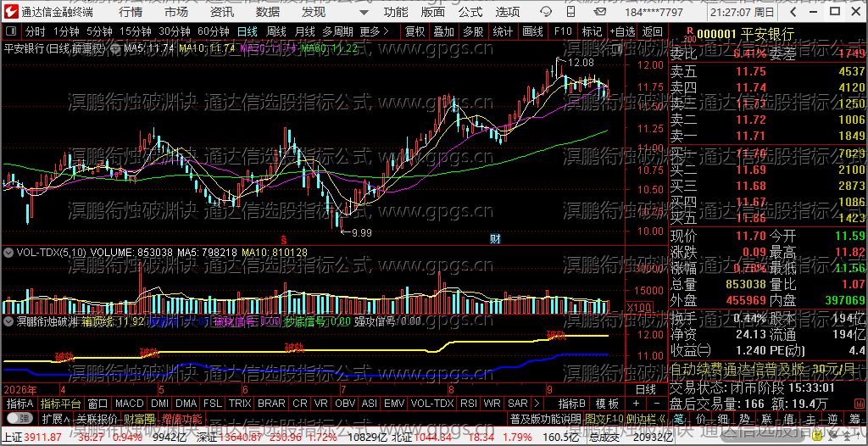Click the minus button beside 模板
Screen dimensions: 868x446
[656, 404]
